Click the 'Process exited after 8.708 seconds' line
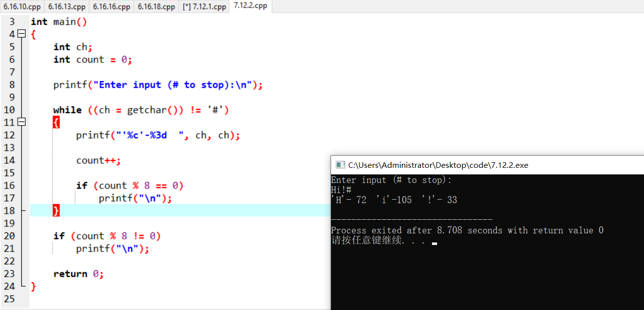 click(467, 230)
